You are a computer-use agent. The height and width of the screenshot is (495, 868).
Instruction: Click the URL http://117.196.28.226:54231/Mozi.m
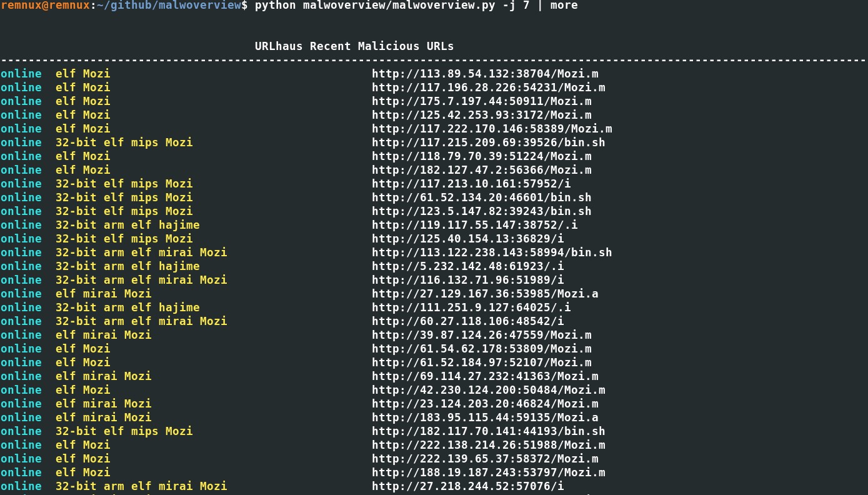click(x=489, y=87)
